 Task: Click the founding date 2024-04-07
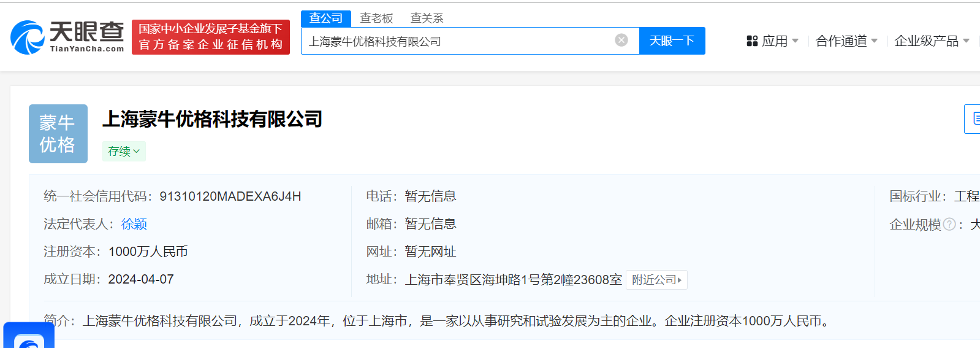pos(141,279)
